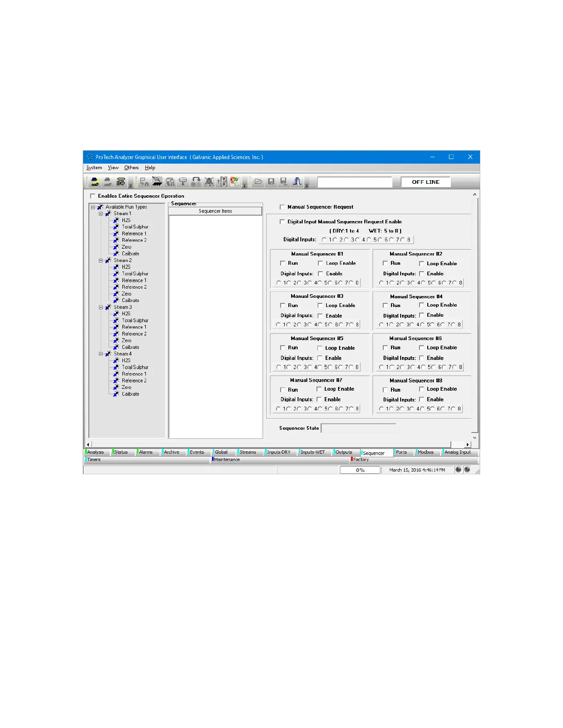Click the save-as floppy disk toolbar icon
563x728 pixels.
[x=284, y=182]
